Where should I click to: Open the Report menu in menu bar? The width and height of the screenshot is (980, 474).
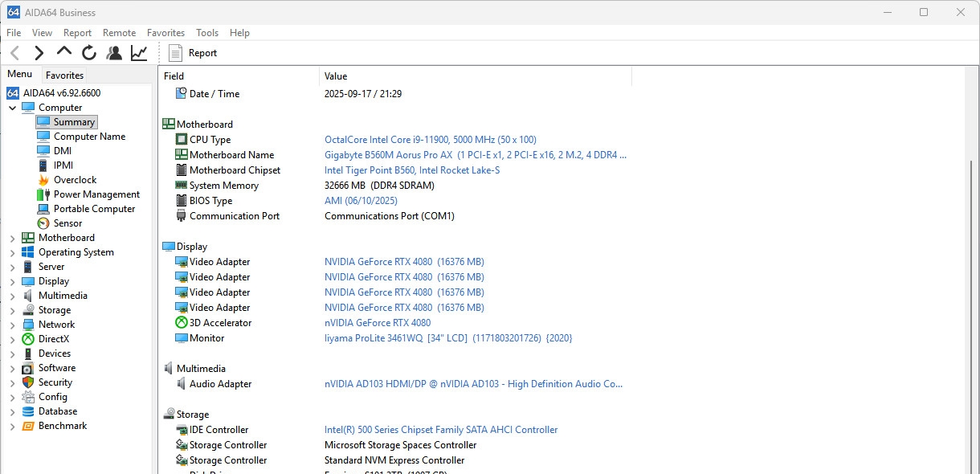coord(78,33)
